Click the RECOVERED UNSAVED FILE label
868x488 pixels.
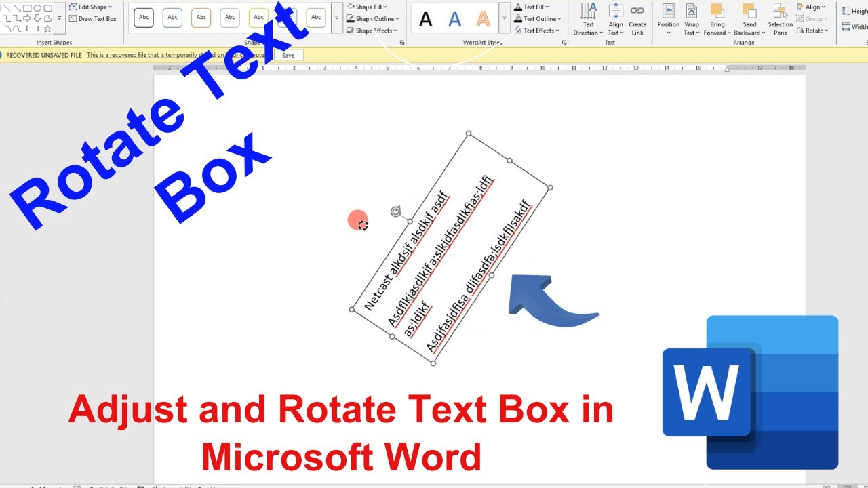point(43,56)
